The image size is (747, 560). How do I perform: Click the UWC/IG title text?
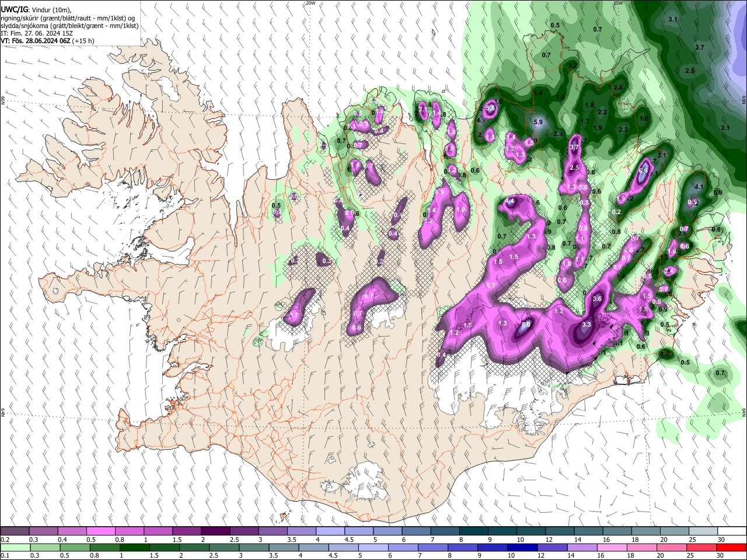pos(14,10)
